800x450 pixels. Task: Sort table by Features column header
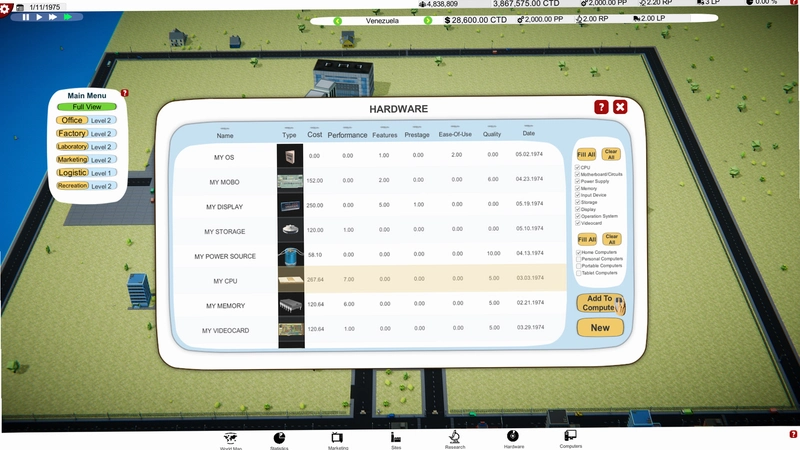[x=385, y=135]
